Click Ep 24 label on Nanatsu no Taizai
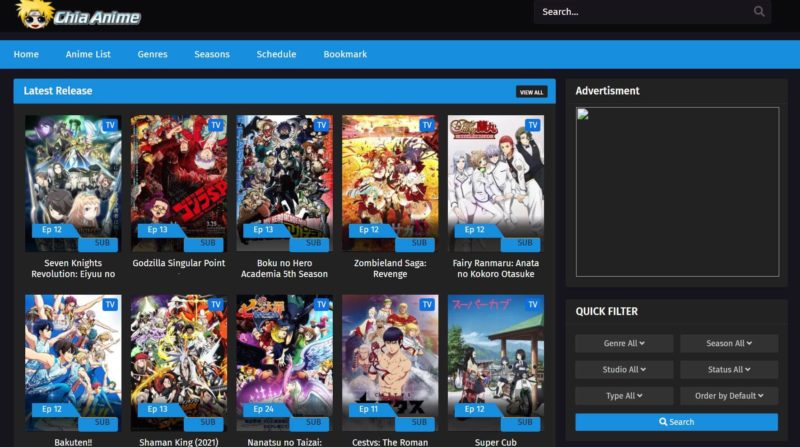This screenshot has width=800, height=447. point(263,409)
